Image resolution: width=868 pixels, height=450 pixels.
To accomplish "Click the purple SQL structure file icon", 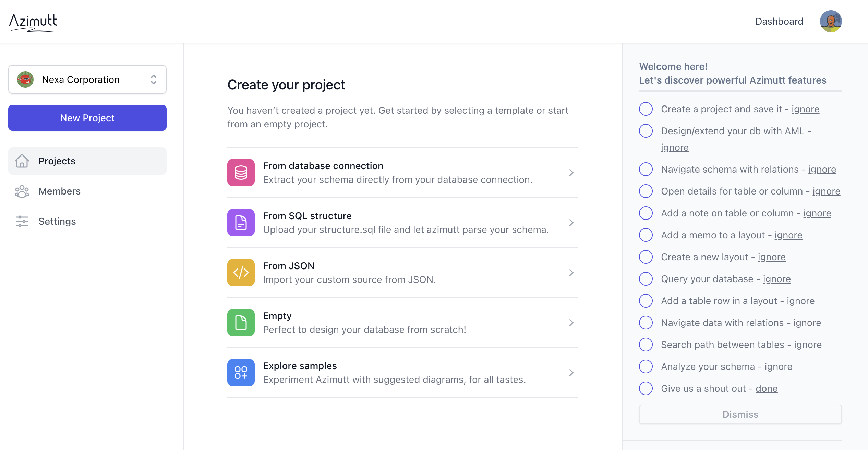I will click(241, 223).
